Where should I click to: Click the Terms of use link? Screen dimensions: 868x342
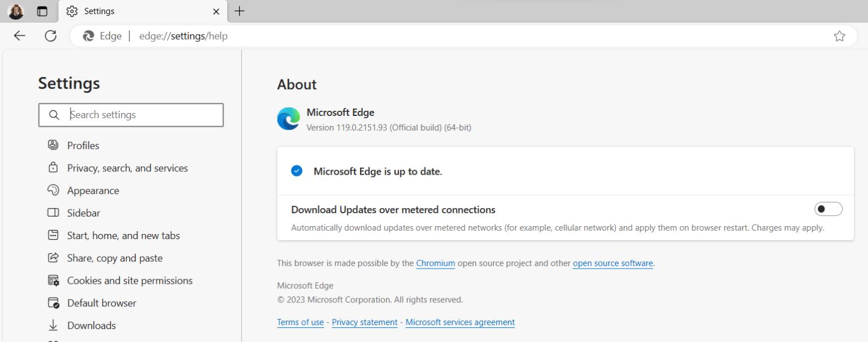300,322
